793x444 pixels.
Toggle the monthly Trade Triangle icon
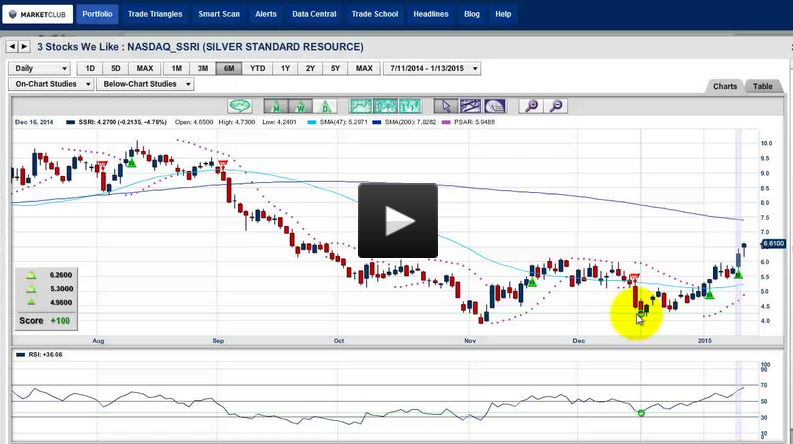coord(275,106)
